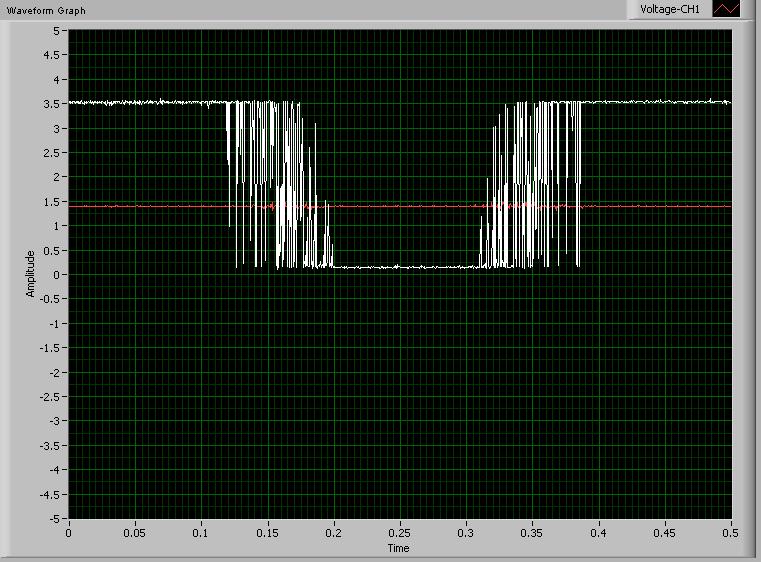This screenshot has width=761, height=562.
Task: Click the y-axis tick label -2.5
Action: point(52,396)
